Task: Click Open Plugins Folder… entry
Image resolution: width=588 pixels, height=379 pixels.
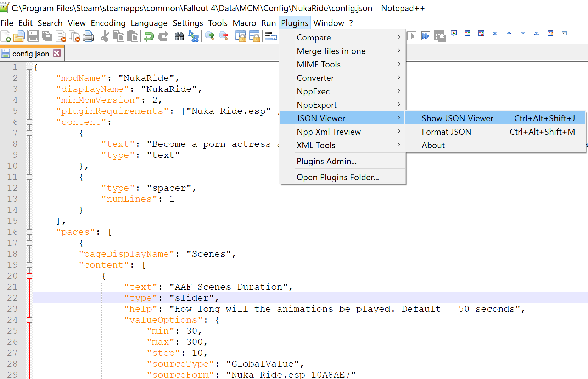Action: tap(342, 177)
